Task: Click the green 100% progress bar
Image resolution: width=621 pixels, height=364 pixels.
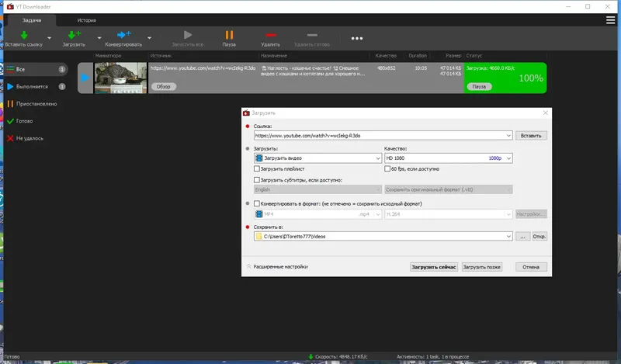Action: click(505, 78)
